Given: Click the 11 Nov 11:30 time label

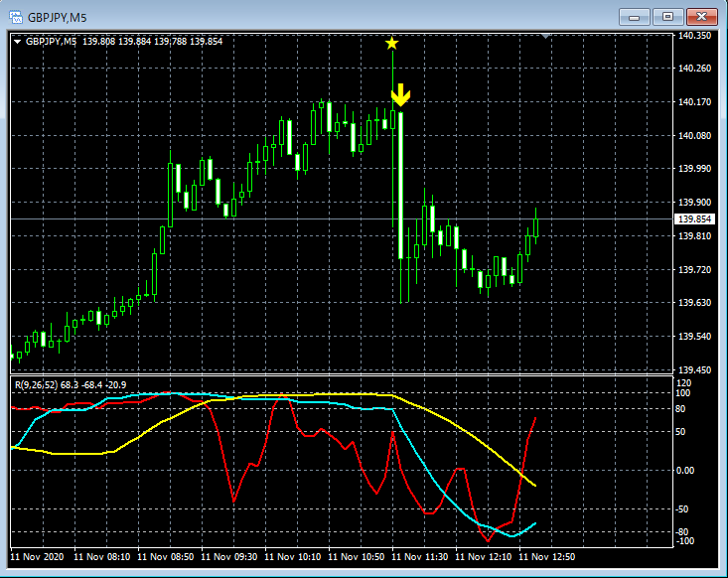Looking at the screenshot, I should click(x=420, y=556).
